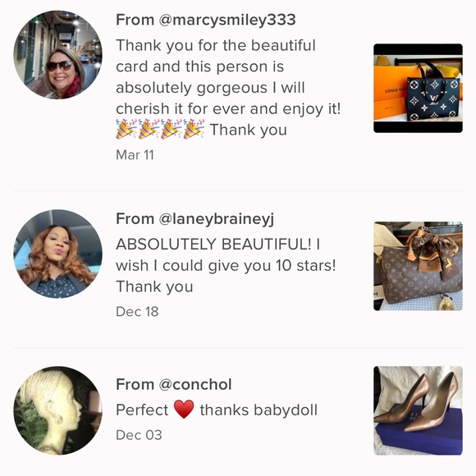Click the red heart emoji
This screenshot has height=476, width=476.
tap(184, 410)
